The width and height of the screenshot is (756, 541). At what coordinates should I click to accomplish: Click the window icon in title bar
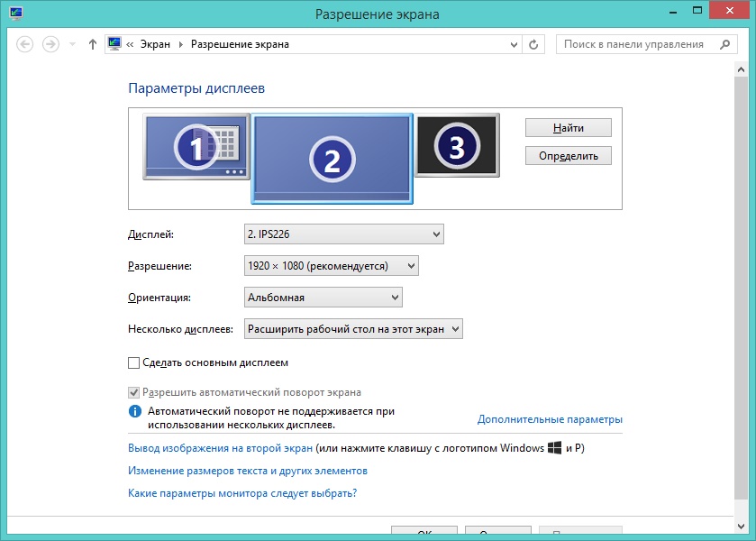(x=14, y=14)
